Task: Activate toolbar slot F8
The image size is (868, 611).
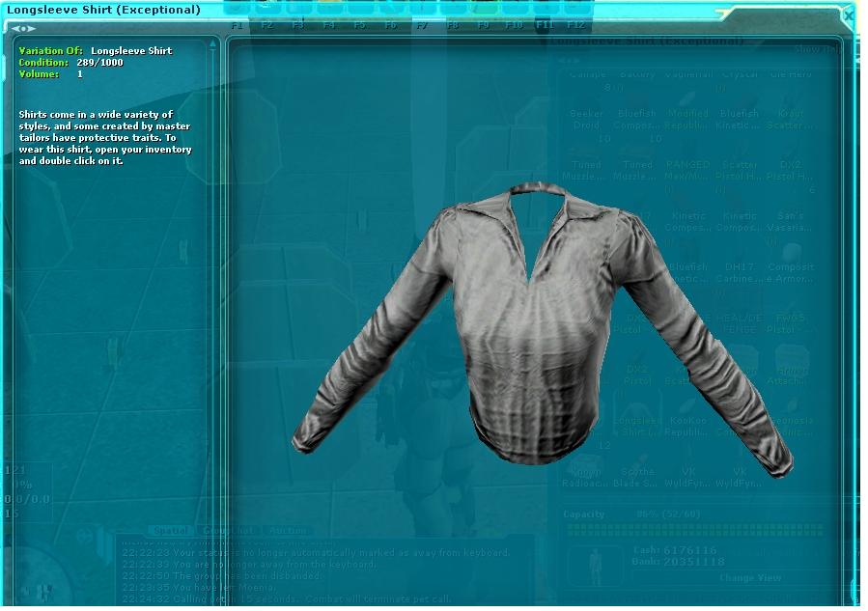Action: pos(453,25)
